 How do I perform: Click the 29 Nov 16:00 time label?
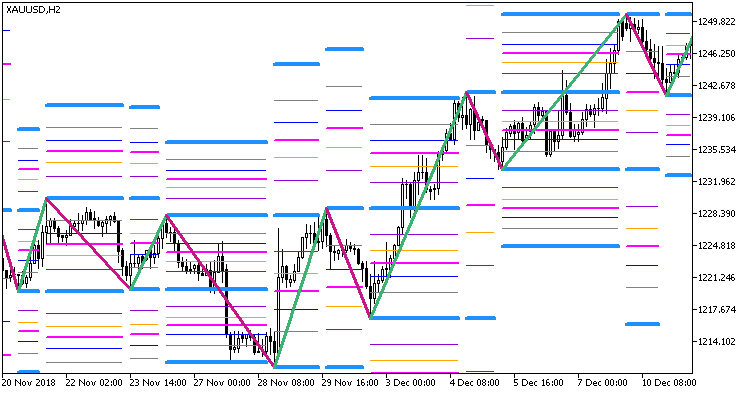(350, 383)
